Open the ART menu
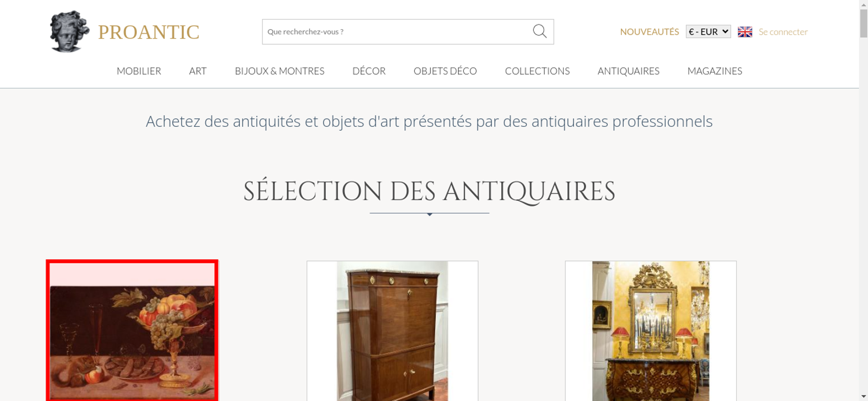Screen dimensions: 868x401 tap(198, 71)
